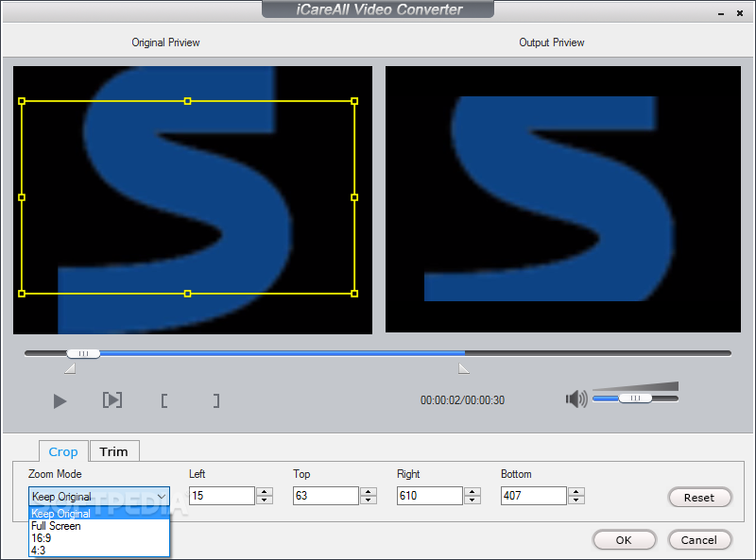Set trim end with right bracket icon
This screenshot has width=756, height=560.
pyautogui.click(x=216, y=401)
